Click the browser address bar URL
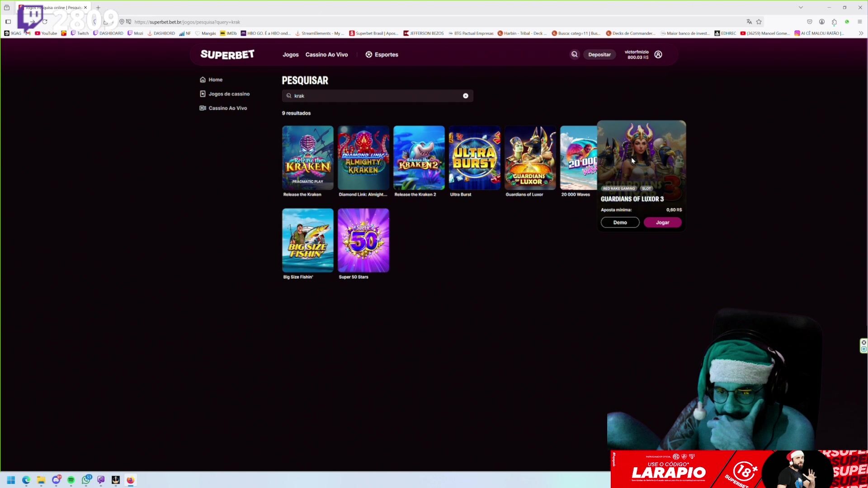The width and height of the screenshot is (868, 488). pyautogui.click(x=187, y=22)
